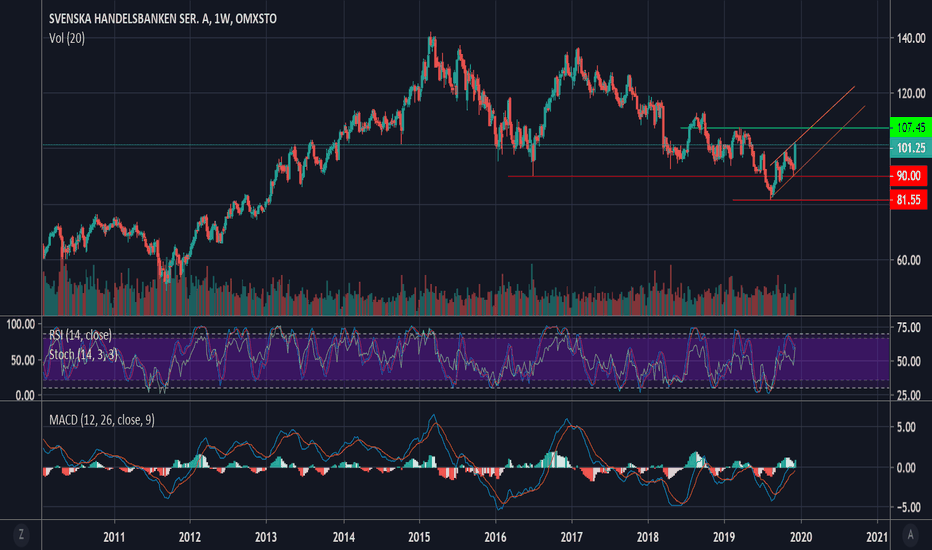The image size is (932, 550).
Task: Click the 2011 label on time axis
Action: [114, 537]
